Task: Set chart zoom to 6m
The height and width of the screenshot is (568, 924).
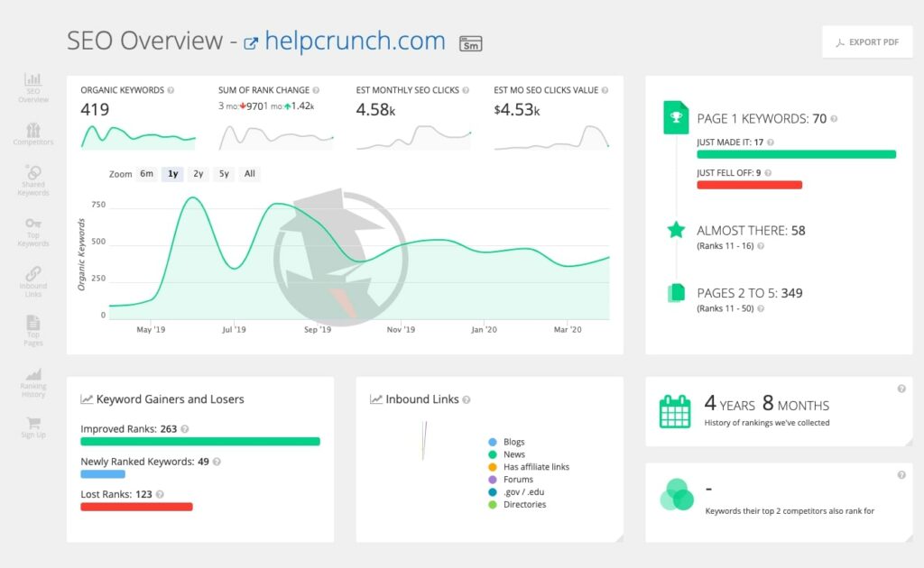Action: [147, 174]
